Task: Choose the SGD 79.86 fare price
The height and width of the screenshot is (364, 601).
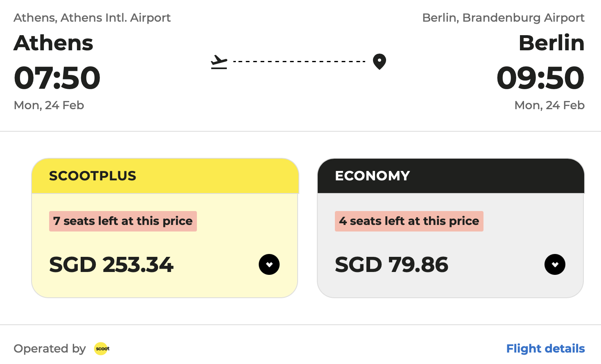Action: (x=391, y=265)
